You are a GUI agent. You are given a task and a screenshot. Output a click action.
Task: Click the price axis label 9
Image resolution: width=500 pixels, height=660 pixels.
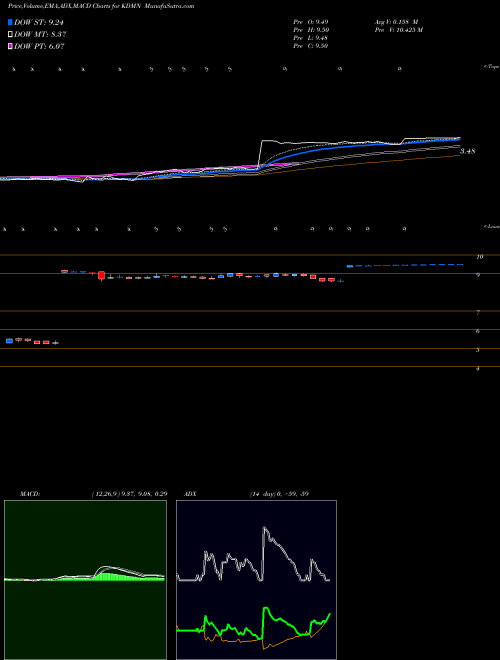tap(478, 275)
